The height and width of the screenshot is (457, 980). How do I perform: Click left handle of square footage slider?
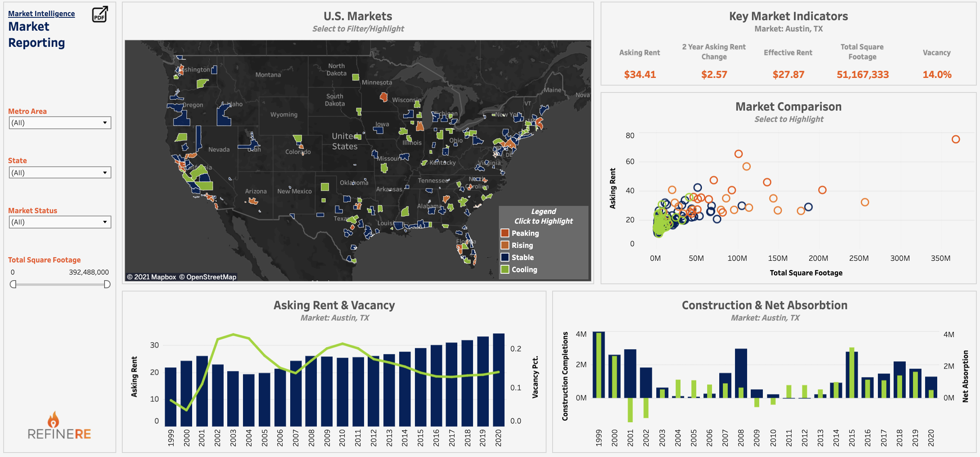click(13, 284)
